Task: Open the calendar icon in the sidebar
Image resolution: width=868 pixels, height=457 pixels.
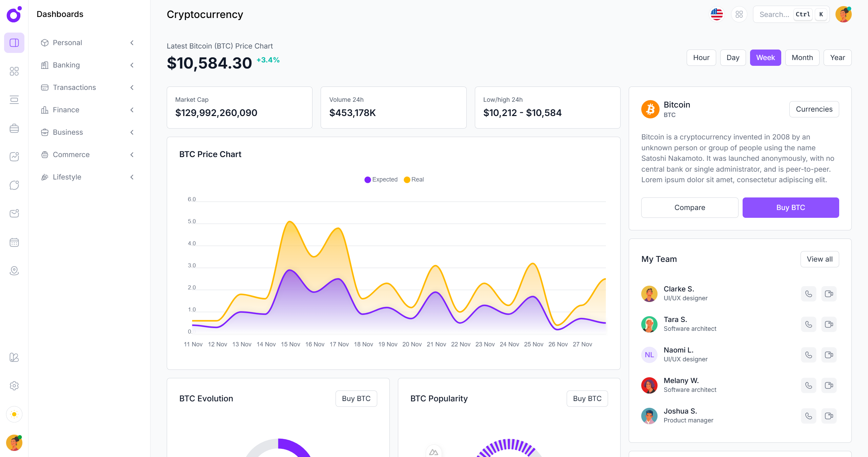Action: point(14,242)
